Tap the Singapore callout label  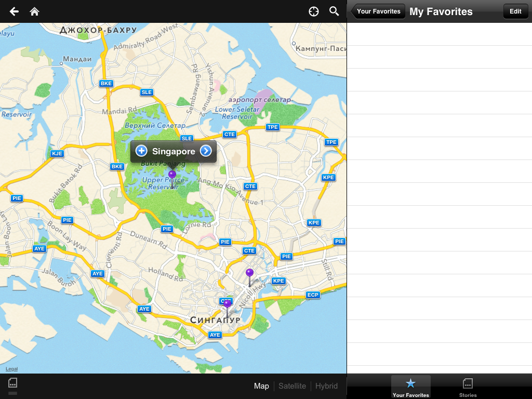pyautogui.click(x=174, y=151)
